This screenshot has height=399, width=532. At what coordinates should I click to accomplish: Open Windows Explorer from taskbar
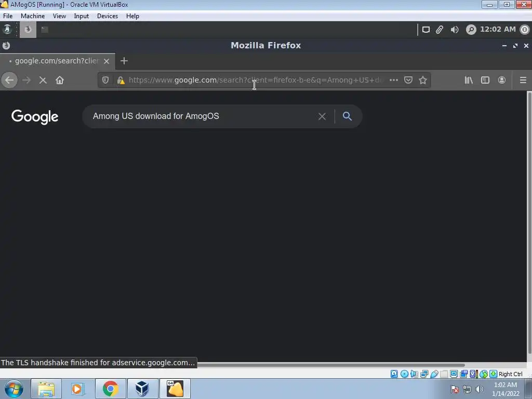[x=46, y=389]
